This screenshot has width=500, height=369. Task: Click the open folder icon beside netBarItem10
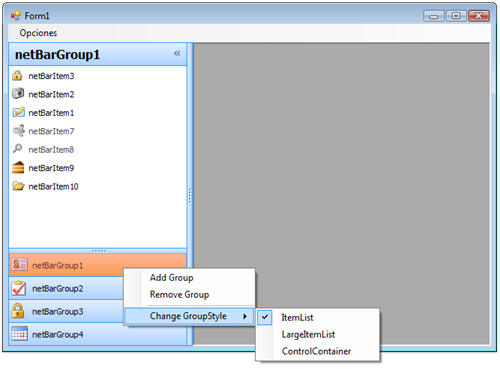[19, 186]
